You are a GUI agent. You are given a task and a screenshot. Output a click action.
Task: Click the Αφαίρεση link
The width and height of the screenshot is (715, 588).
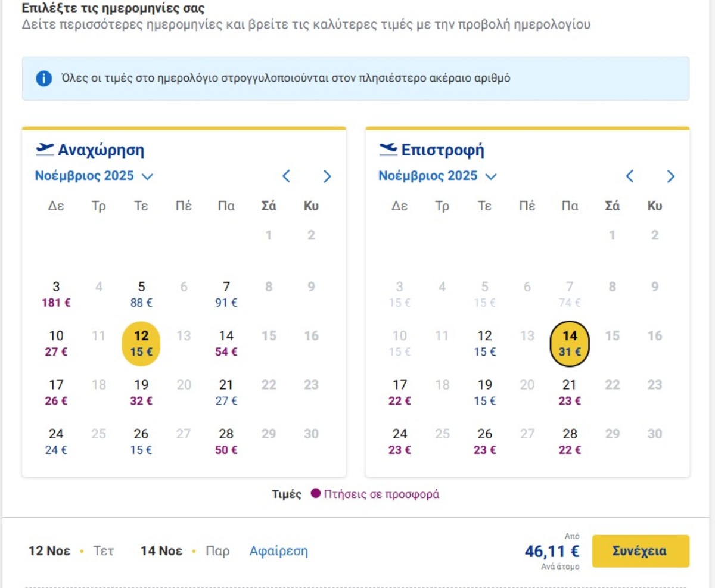[278, 551]
